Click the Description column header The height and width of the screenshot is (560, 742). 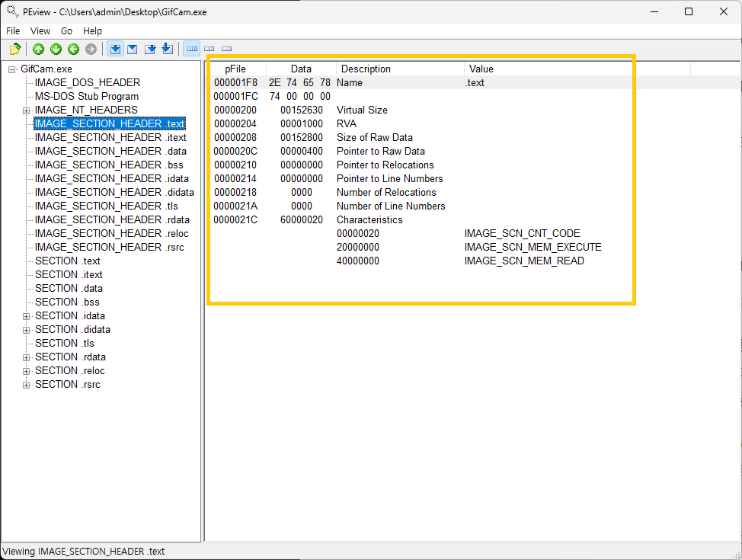[366, 69]
